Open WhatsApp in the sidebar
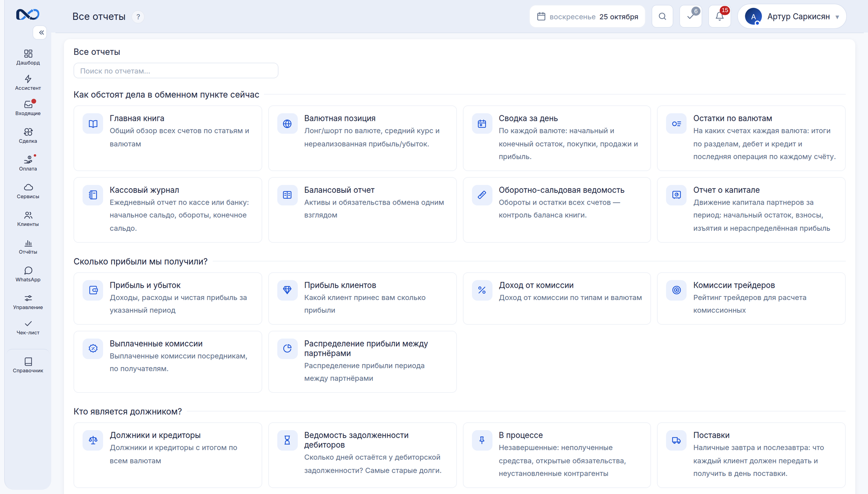 [28, 274]
